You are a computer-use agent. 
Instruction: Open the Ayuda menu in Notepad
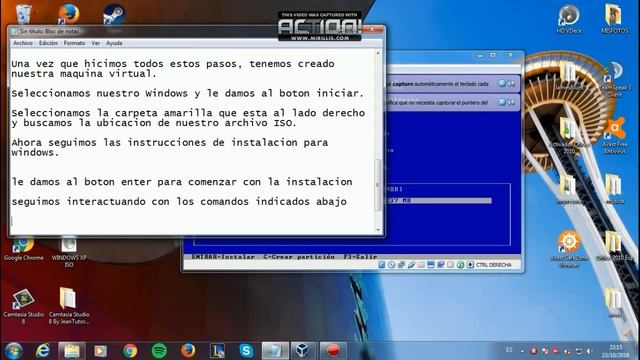[x=114, y=43]
